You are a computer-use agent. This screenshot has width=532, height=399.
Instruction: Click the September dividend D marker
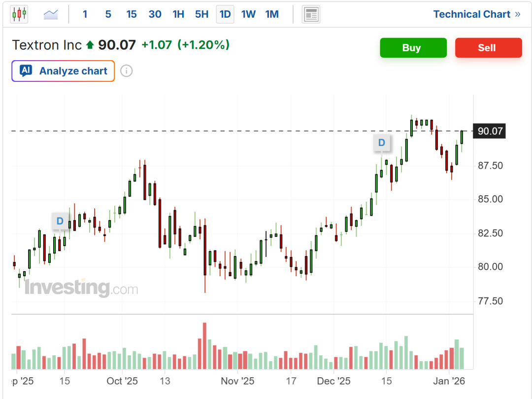60,221
